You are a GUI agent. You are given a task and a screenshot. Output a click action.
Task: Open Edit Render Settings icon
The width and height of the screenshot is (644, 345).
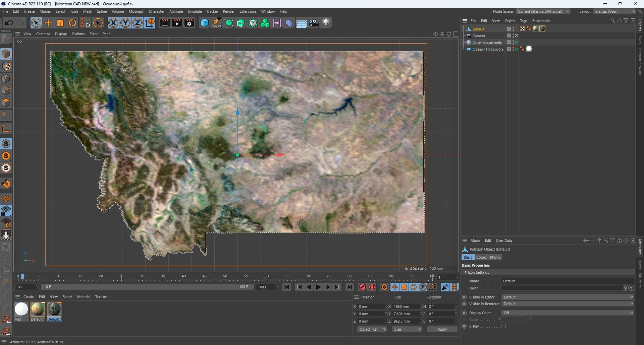coord(189,23)
